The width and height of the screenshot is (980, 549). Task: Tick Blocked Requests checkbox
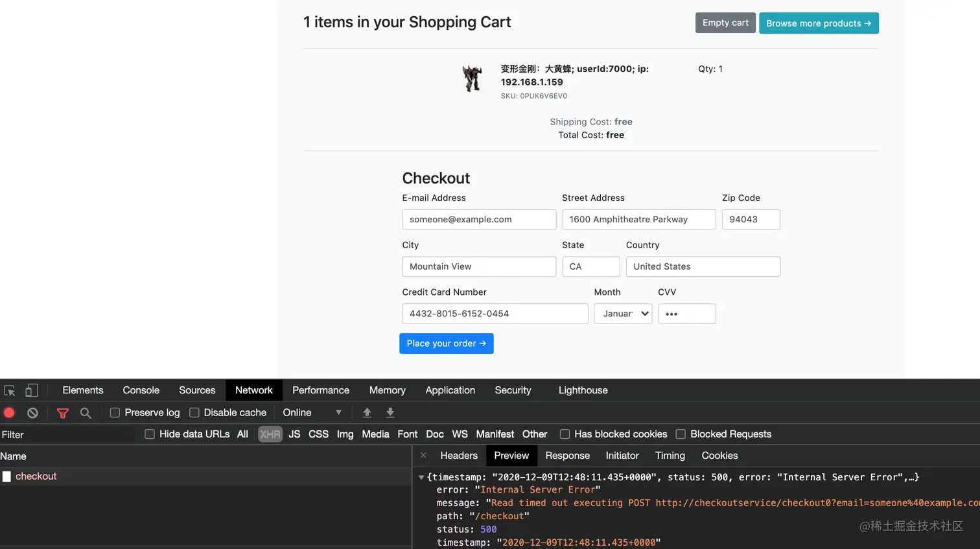tap(681, 434)
